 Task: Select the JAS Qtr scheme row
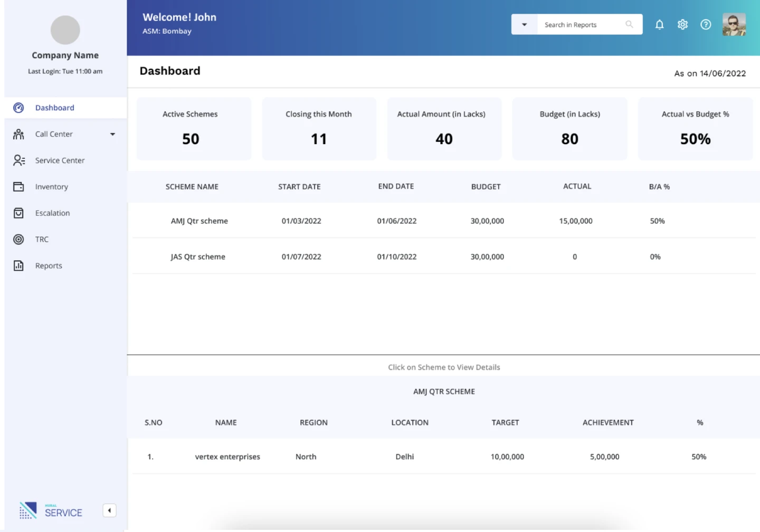point(444,256)
